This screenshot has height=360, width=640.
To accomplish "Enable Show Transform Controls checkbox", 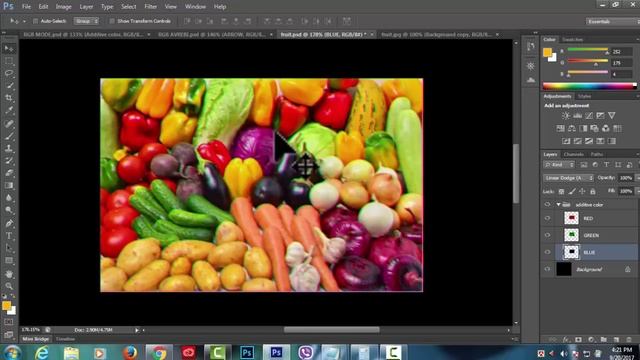I will pos(112,21).
